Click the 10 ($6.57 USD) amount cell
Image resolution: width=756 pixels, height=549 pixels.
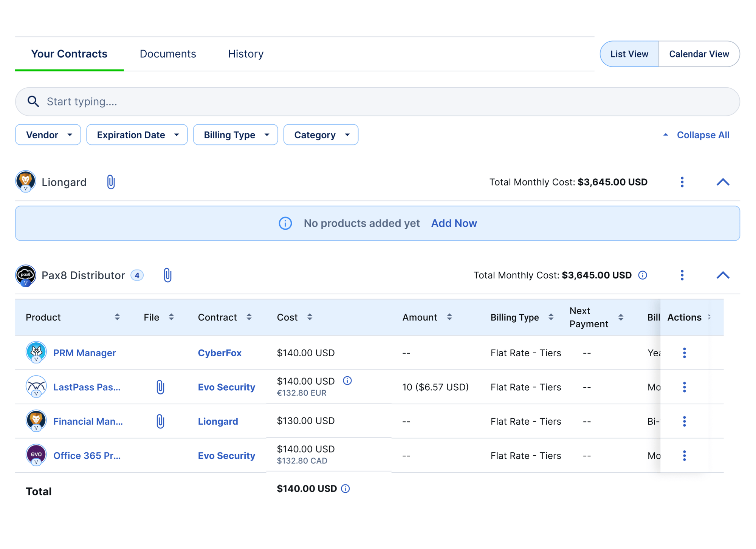point(435,387)
